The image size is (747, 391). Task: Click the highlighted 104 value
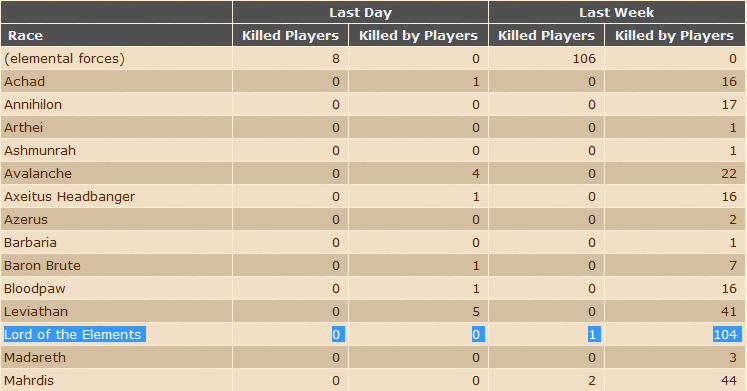coord(727,334)
